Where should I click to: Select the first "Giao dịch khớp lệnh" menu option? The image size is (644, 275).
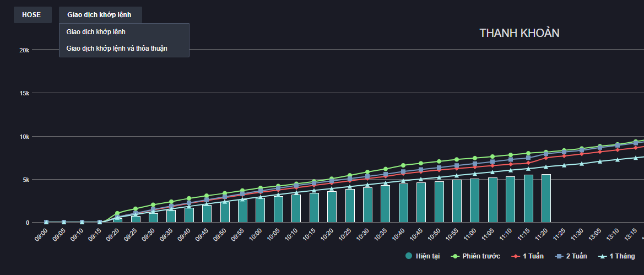click(96, 32)
